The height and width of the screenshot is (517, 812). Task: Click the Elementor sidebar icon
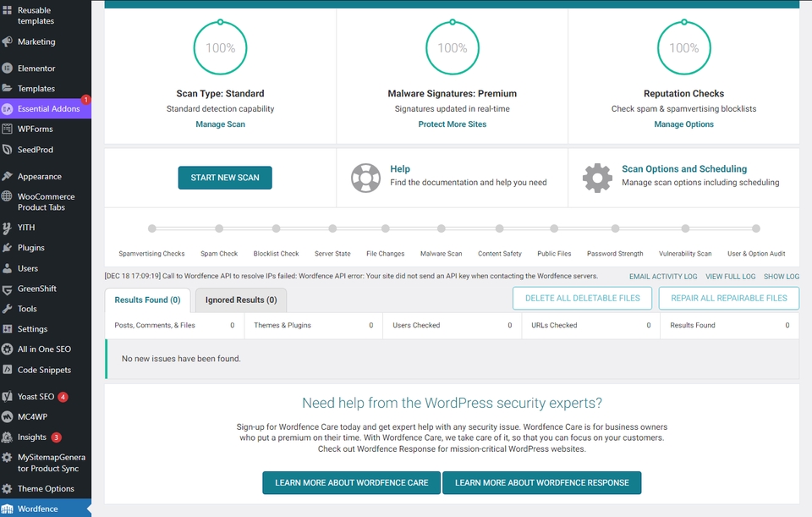[x=7, y=69]
